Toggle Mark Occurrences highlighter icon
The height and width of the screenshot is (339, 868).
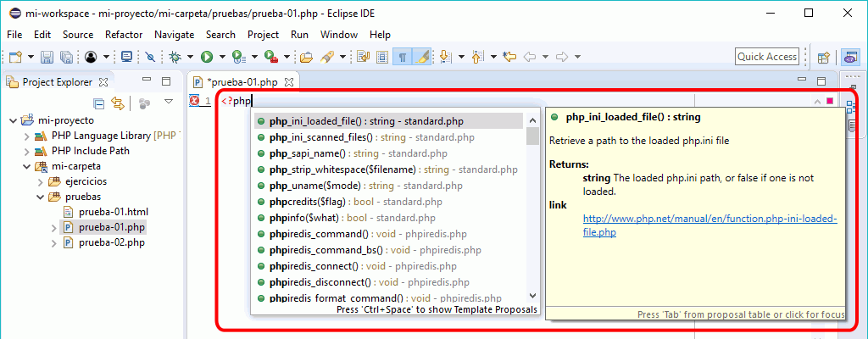[x=420, y=57]
